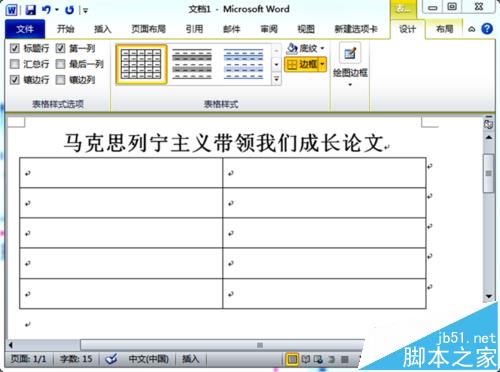Click the 中文(中国) language button
The width and height of the screenshot is (500, 372).
coord(149,359)
